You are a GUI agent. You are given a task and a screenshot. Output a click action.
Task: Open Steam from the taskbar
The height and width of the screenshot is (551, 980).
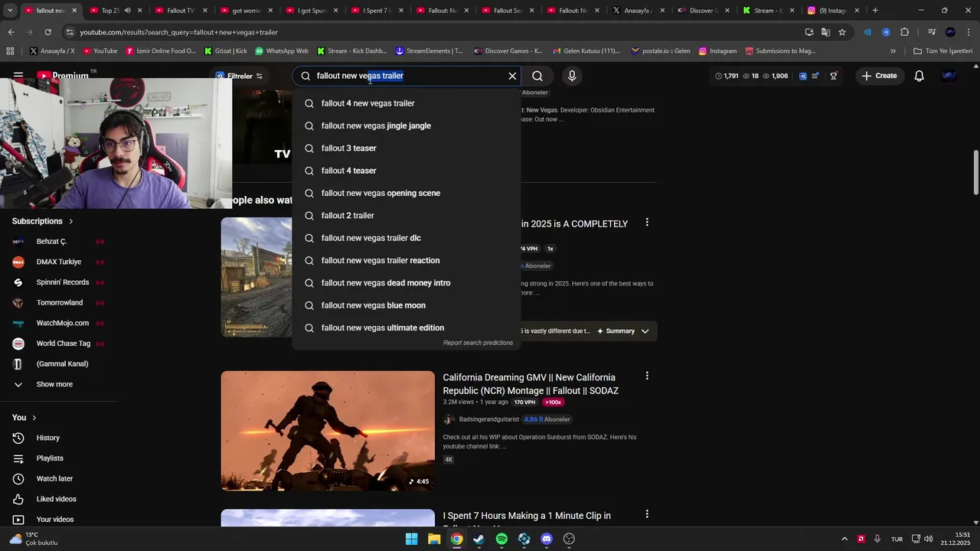(479, 539)
